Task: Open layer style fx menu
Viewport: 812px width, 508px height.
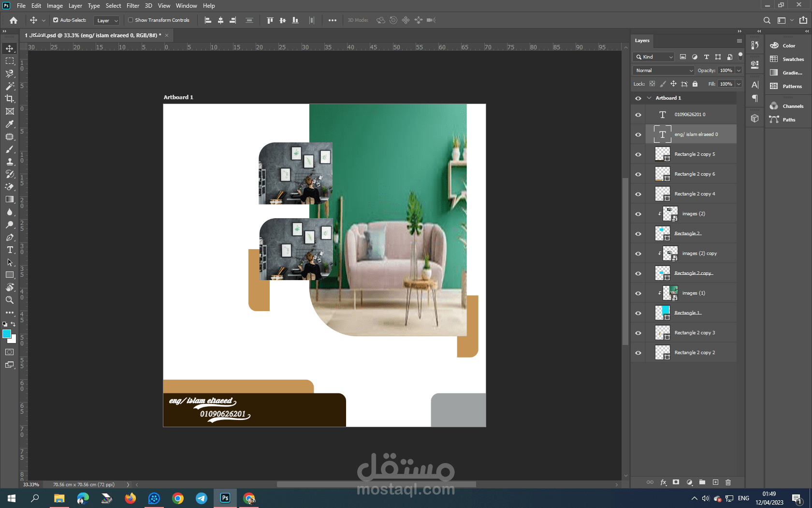Action: coord(663,482)
